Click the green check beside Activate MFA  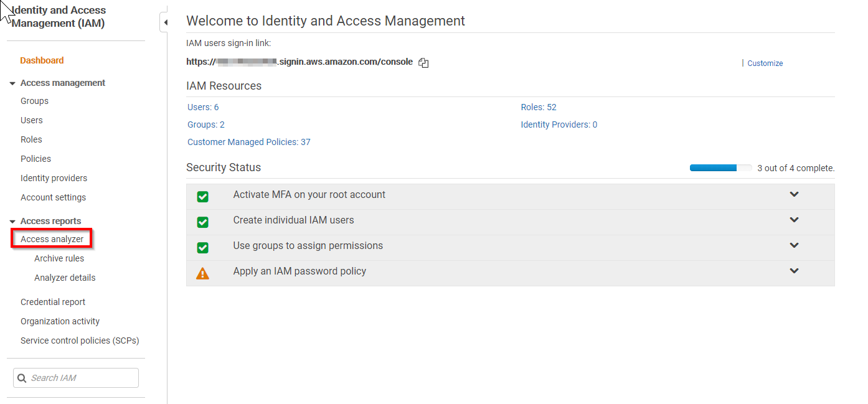[202, 197]
